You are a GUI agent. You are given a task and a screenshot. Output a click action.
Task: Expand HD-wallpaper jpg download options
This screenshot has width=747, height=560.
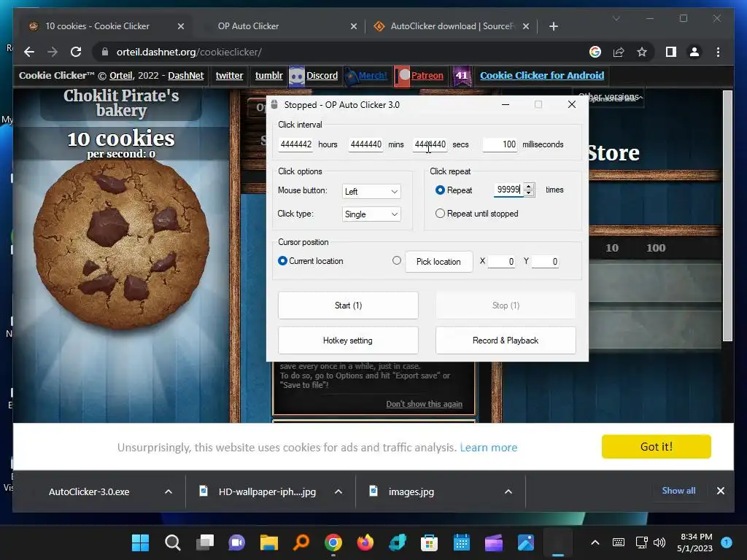[x=338, y=491]
